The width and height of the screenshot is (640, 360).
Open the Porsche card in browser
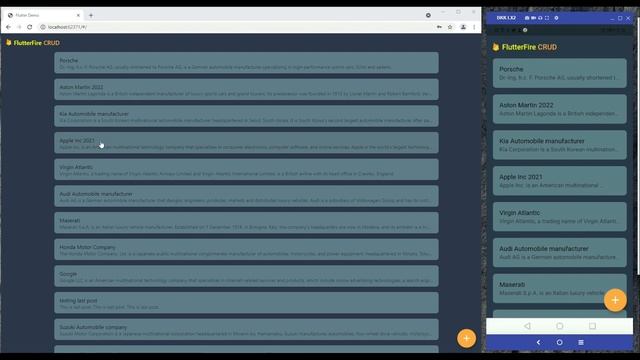(x=246, y=63)
